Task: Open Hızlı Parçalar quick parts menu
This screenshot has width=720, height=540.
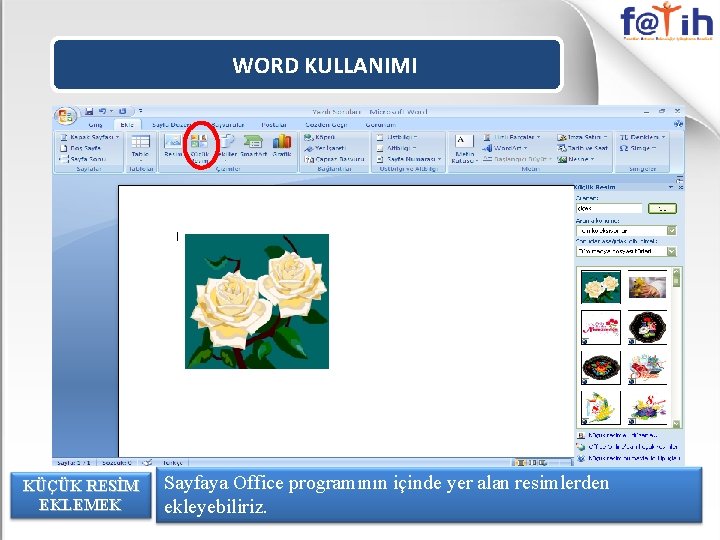Action: click(x=512, y=137)
